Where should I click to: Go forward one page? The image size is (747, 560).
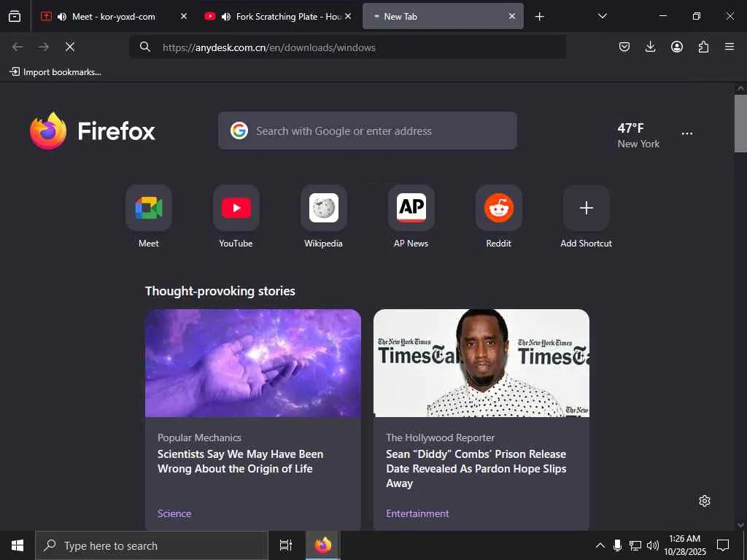click(44, 47)
